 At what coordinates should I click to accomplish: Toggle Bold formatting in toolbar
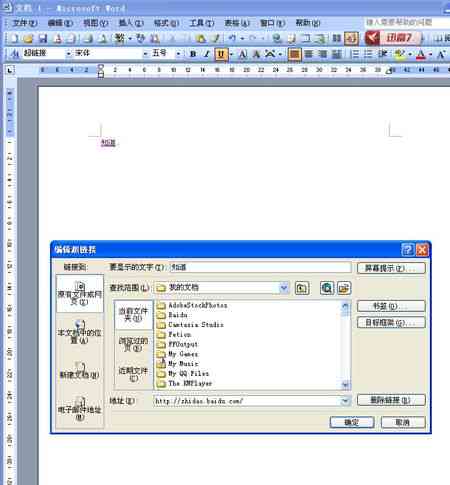click(193, 54)
